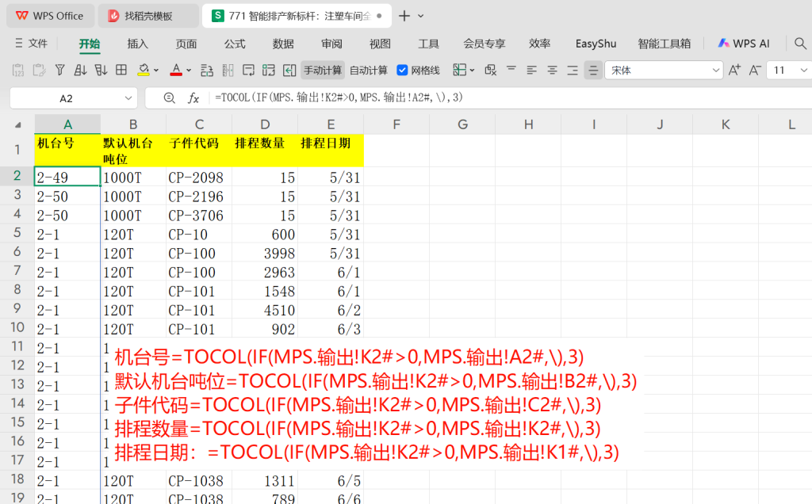The image size is (812, 504).
Task: Open the 文件 file menu
Action: [32, 44]
